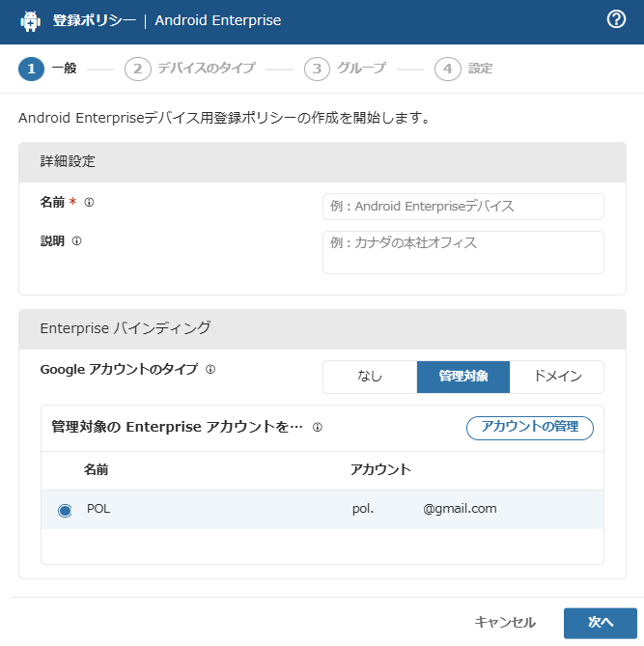Screen dimensions: 644x646
Task: Click the pol. @gmail.com account cell
Action: point(425,509)
